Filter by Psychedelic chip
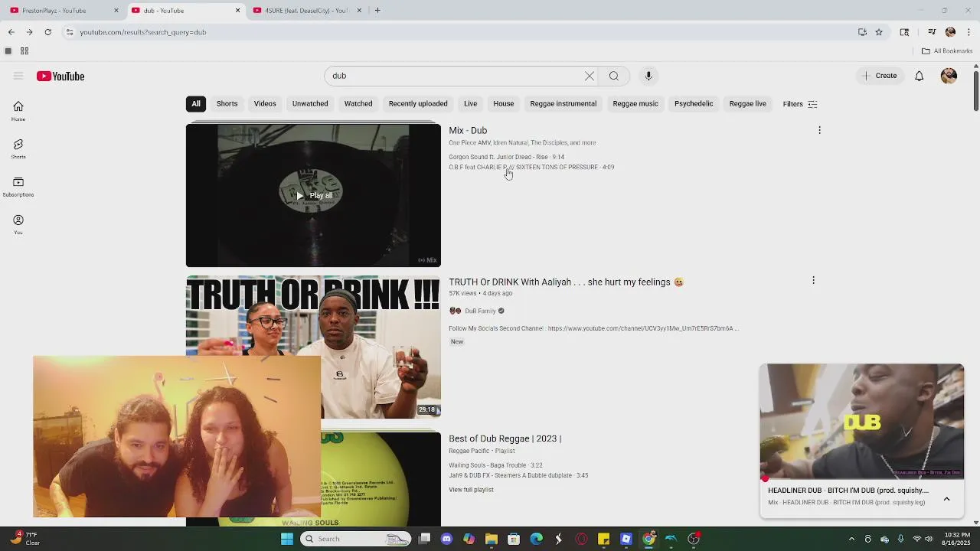The image size is (980, 551). coord(694,103)
